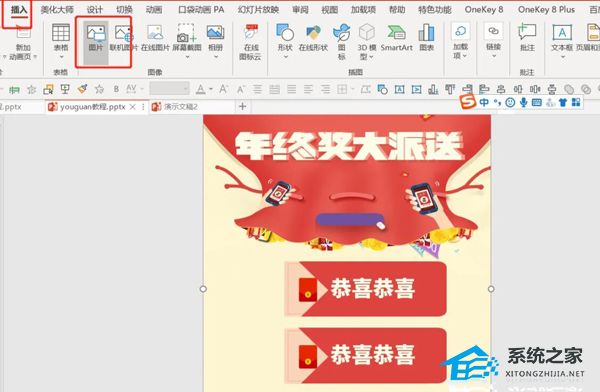Increase font size with larger A
The image size is (600, 392).
pyautogui.click(x=223, y=89)
